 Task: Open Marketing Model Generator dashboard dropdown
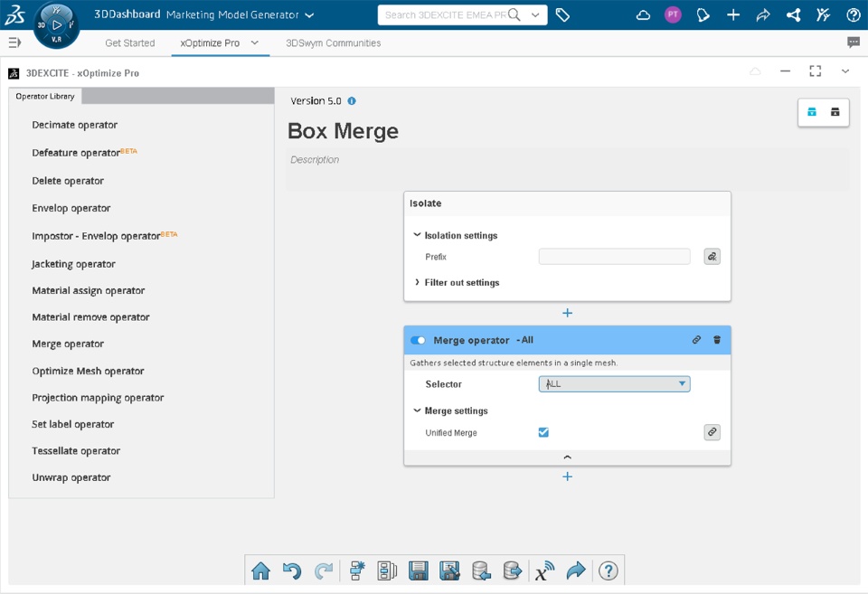(310, 15)
